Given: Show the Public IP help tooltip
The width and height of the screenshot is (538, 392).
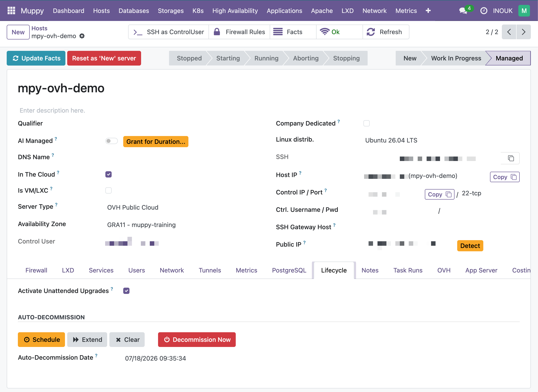Looking at the screenshot, I should (x=304, y=243).
